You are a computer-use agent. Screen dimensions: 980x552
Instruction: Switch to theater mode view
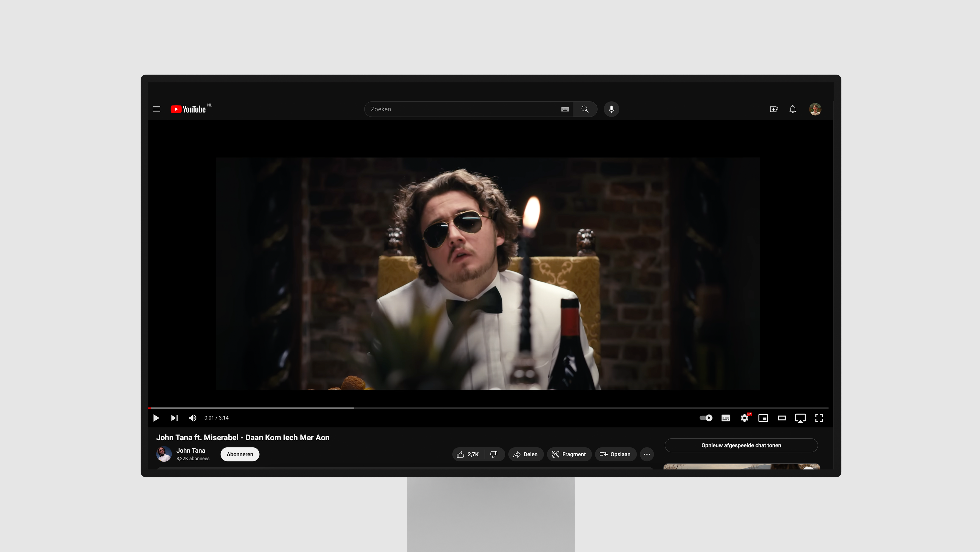[x=781, y=418]
